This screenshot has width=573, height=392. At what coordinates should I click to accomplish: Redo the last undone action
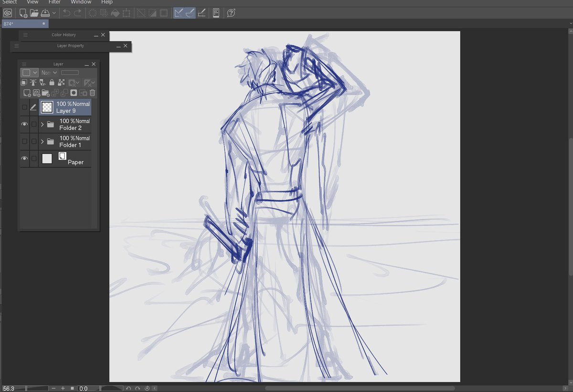(x=77, y=13)
